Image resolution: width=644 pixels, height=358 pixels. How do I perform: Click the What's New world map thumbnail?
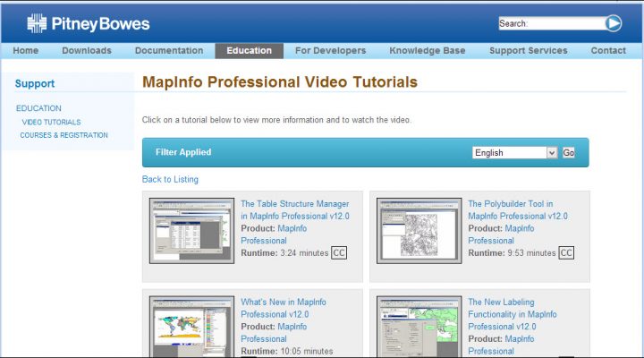191,327
